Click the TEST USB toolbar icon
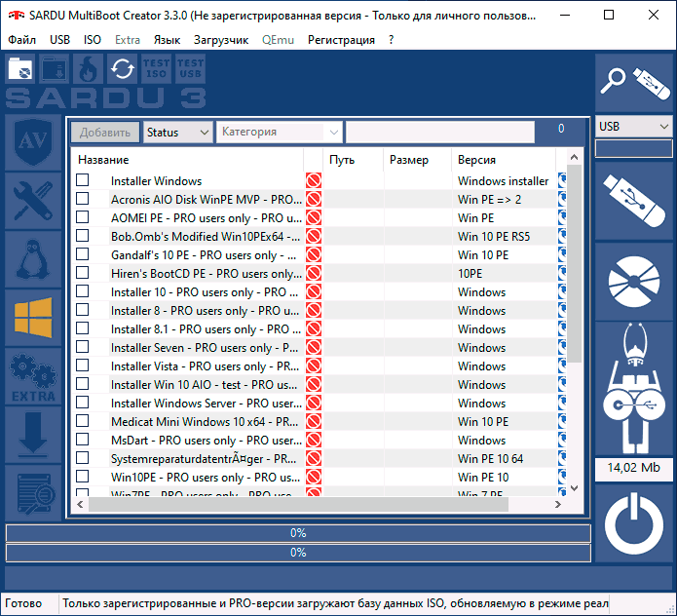Viewport: 677px width, 616px height. tap(190, 69)
